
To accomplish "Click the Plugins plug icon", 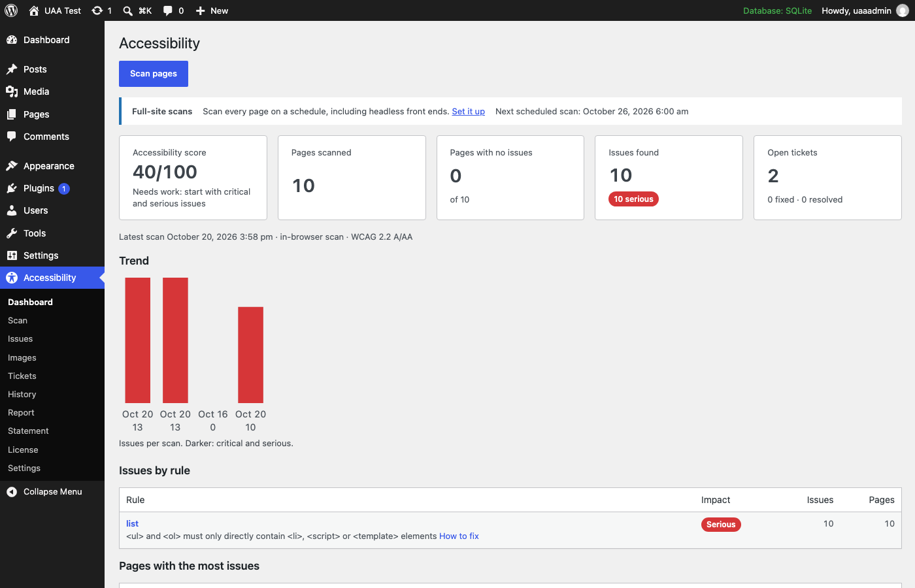I will pyautogui.click(x=12, y=188).
